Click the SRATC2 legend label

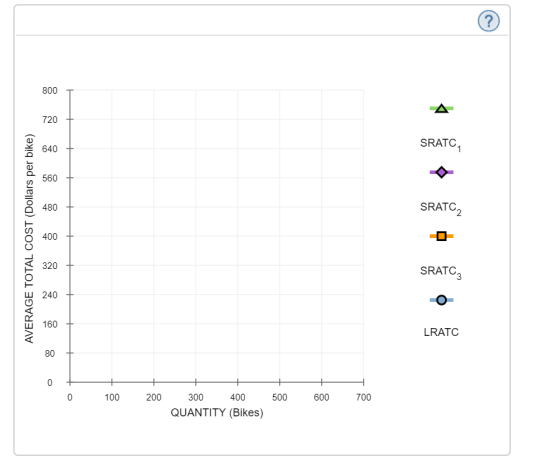(x=441, y=208)
